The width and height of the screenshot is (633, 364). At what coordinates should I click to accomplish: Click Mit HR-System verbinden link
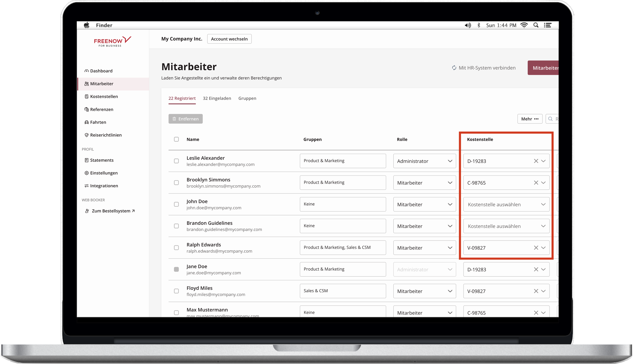coord(483,68)
